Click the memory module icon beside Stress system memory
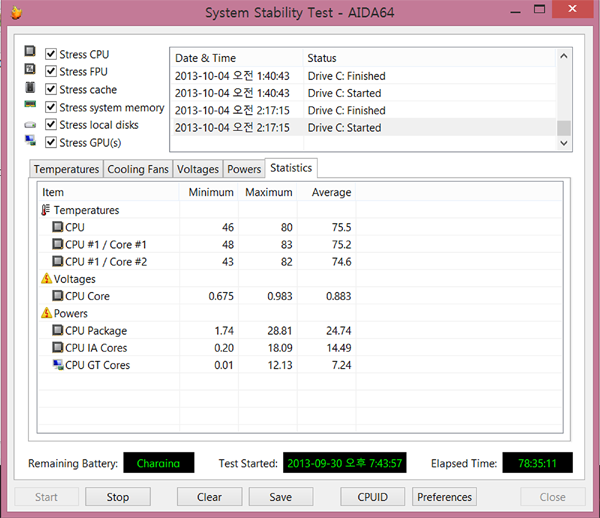The height and width of the screenshot is (518, 600). [30, 104]
